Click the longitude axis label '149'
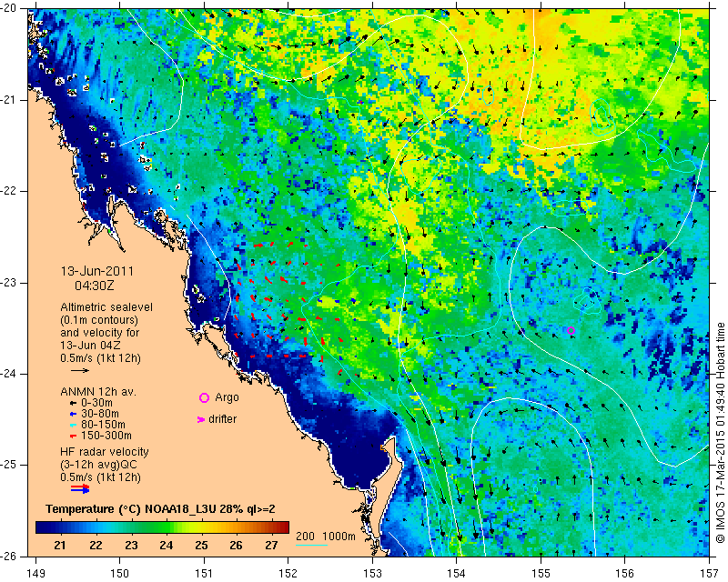The image size is (728, 582). pyautogui.click(x=35, y=574)
